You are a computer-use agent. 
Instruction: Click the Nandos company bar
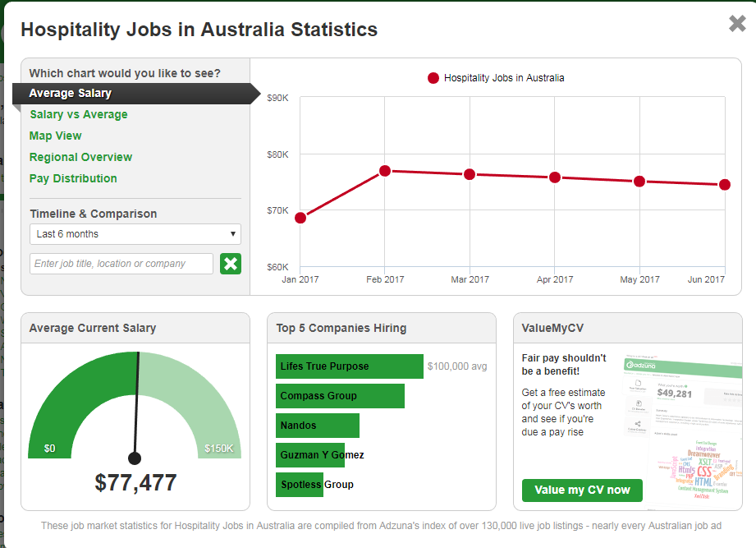(317, 426)
